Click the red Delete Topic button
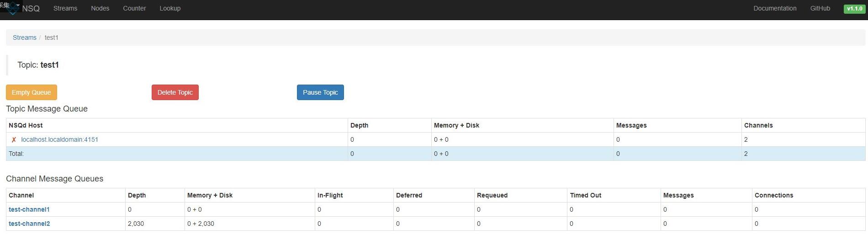This screenshot has height=240, width=868. click(175, 92)
